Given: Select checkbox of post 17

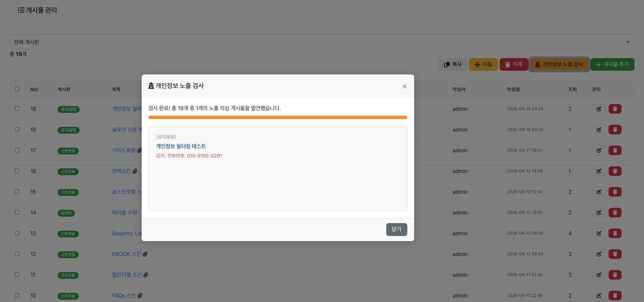Looking at the screenshot, I should (x=17, y=150).
